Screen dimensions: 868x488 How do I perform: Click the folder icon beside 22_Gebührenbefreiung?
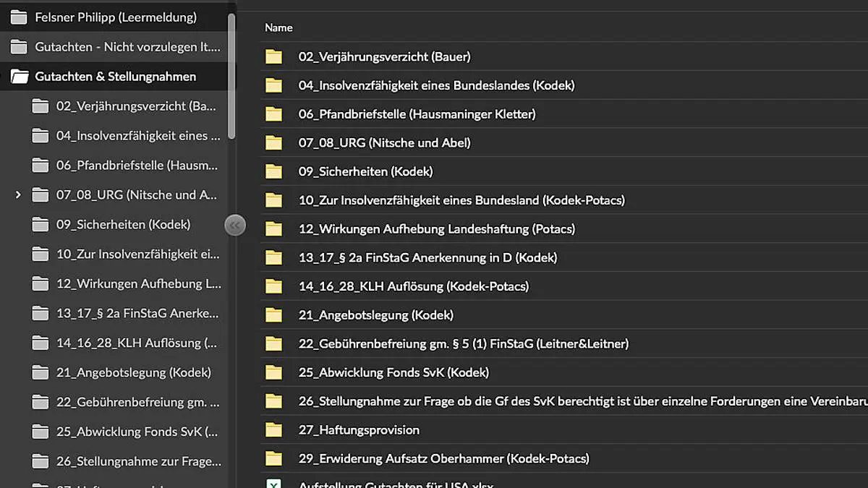pos(273,343)
